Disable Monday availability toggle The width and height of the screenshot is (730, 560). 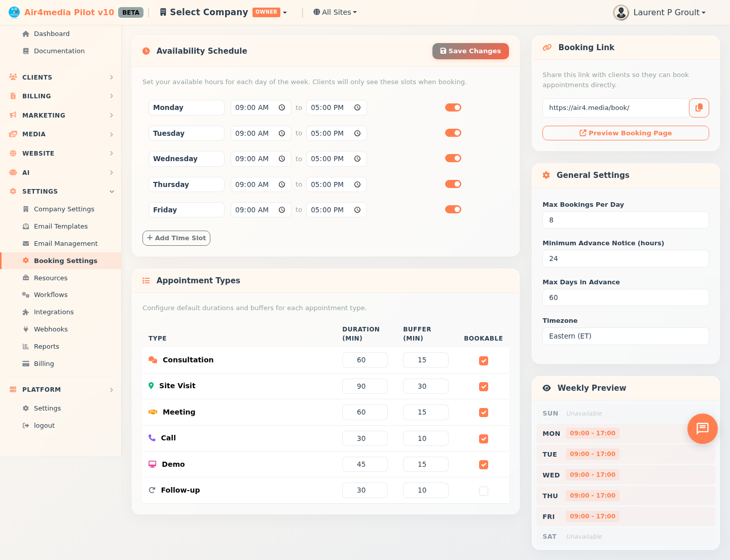click(x=453, y=107)
